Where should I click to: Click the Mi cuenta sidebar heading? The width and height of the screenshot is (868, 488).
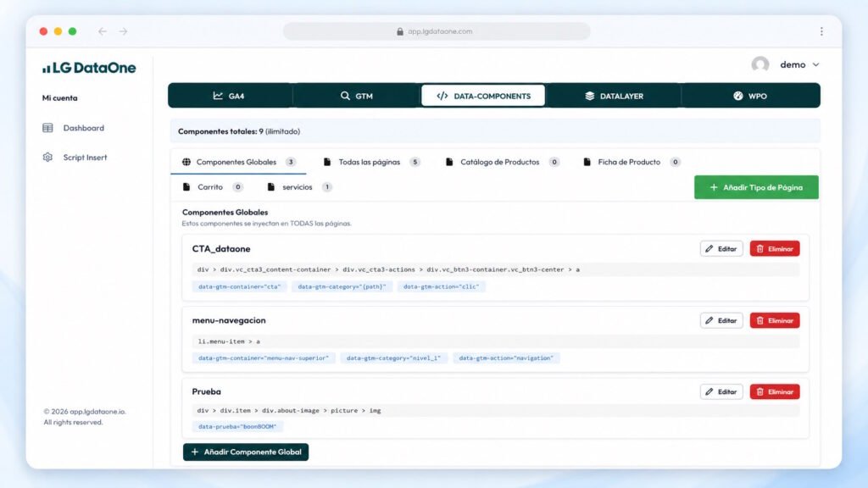tap(60, 98)
